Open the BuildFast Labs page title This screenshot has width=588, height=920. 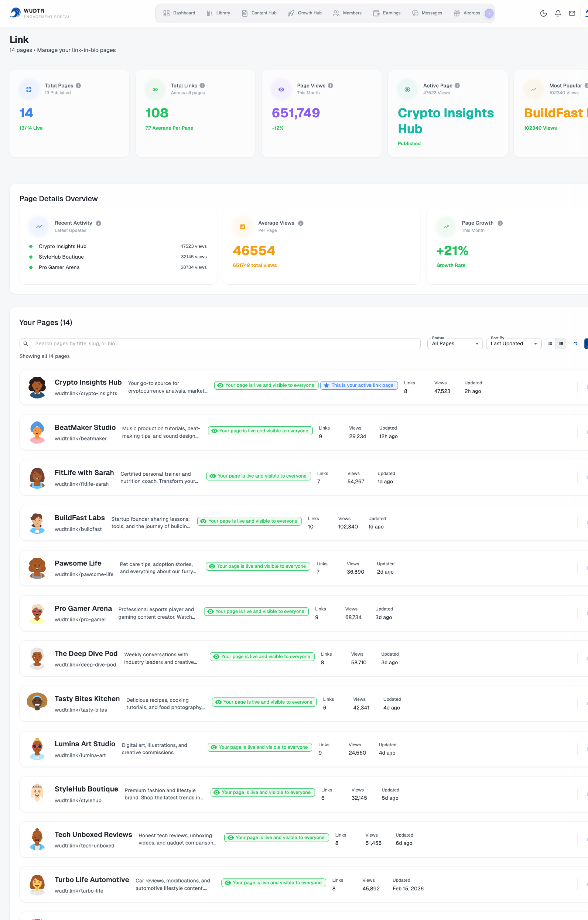coord(79,518)
